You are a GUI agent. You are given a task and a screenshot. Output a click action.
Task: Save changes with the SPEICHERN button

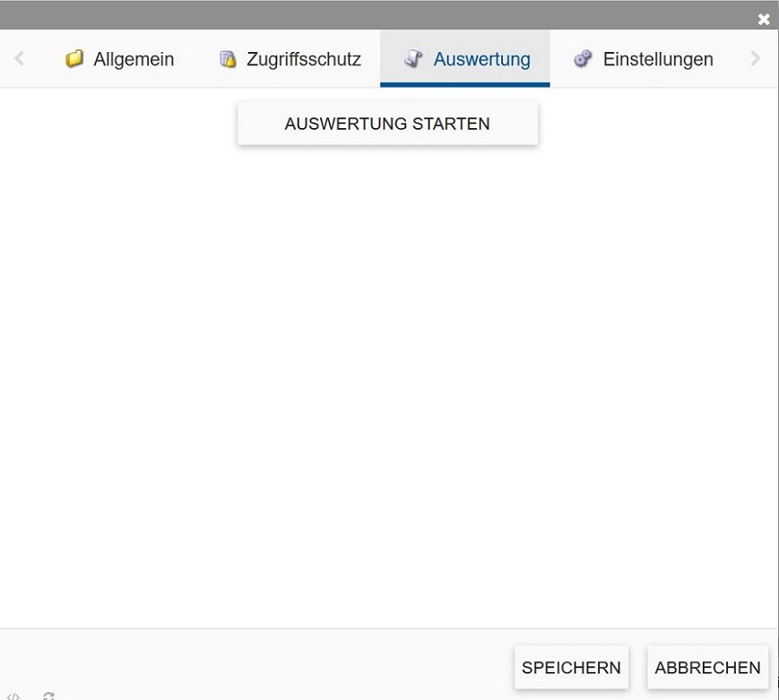pos(571,668)
